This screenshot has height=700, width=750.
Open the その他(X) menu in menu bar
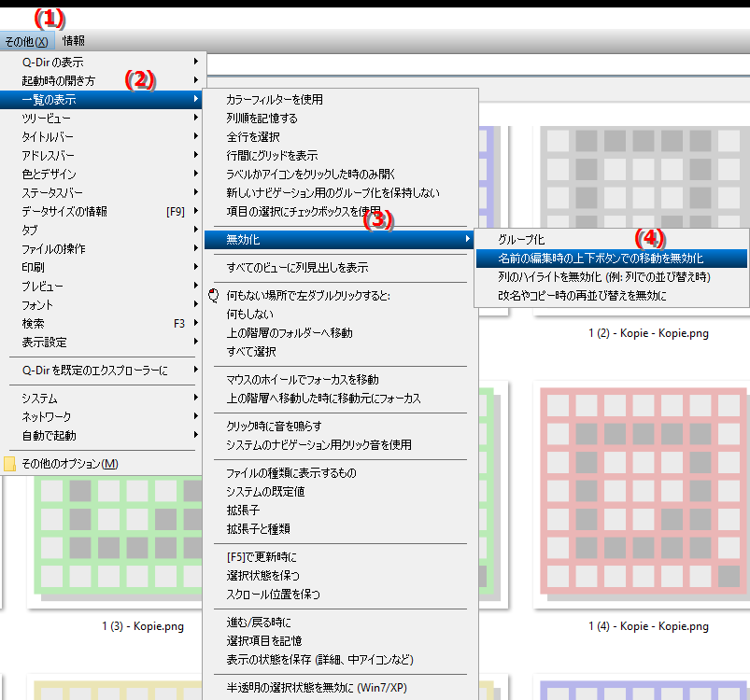click(x=27, y=41)
